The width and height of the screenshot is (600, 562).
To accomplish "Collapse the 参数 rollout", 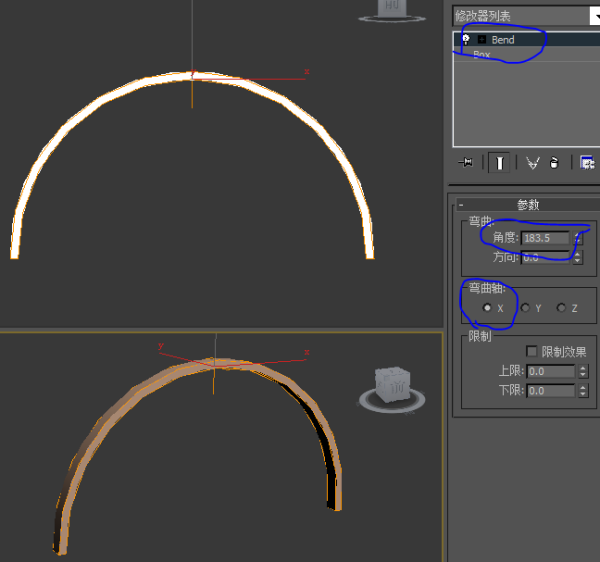I will coord(461,204).
